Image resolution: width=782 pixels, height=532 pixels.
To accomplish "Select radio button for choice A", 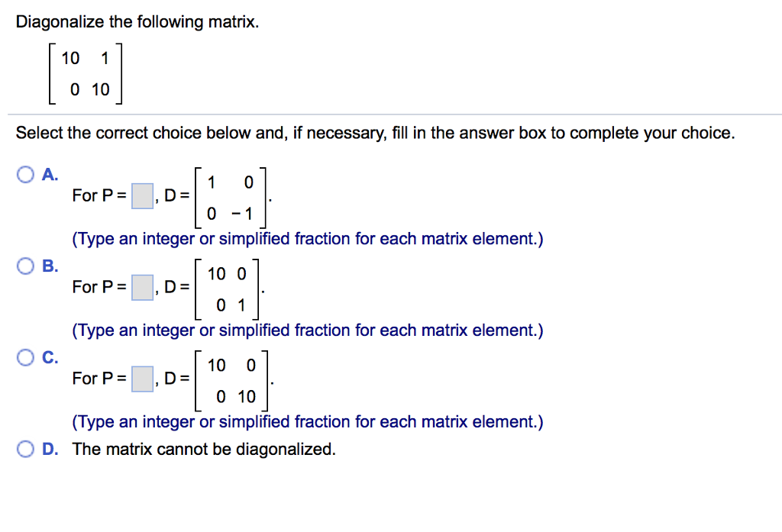I will [x=24, y=174].
